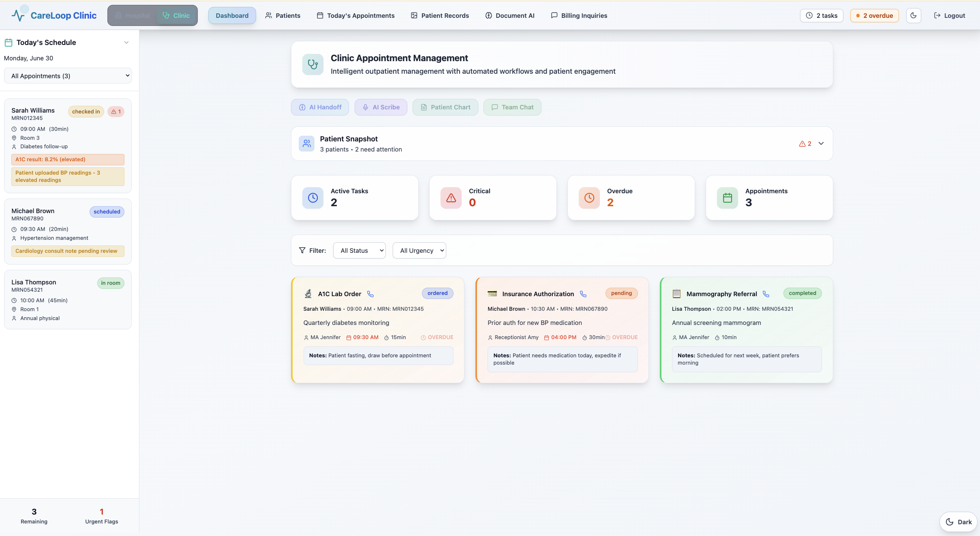Viewport: 980px width, 536px height.
Task: Click the Appointments calendar icon tile
Action: (727, 198)
